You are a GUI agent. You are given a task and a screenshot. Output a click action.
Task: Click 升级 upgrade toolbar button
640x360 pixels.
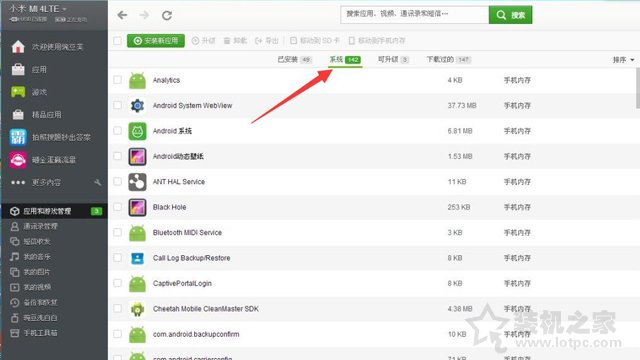(203, 40)
